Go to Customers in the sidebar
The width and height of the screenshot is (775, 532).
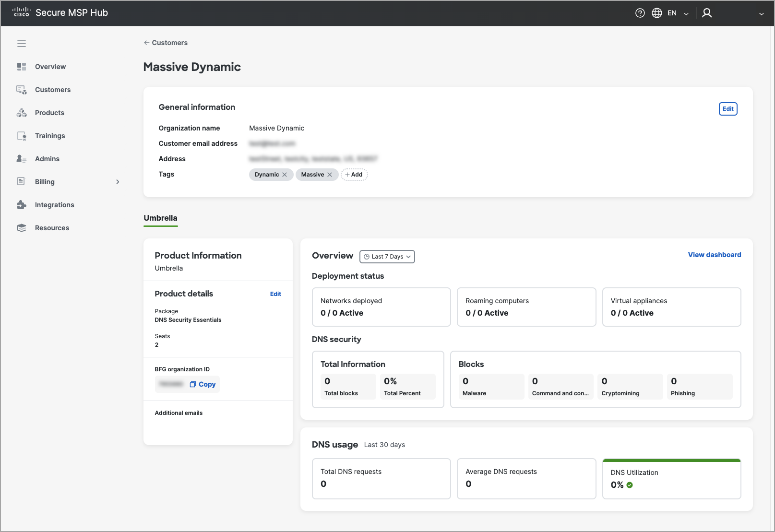point(53,90)
